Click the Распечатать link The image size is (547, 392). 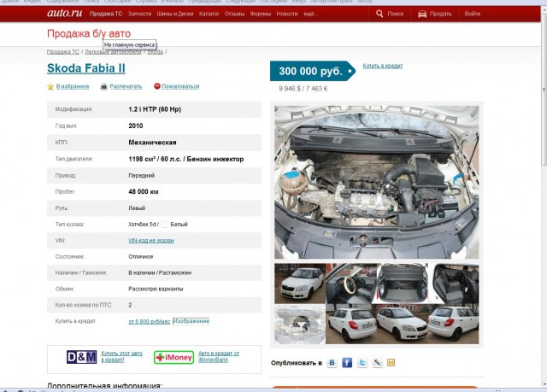126,86
